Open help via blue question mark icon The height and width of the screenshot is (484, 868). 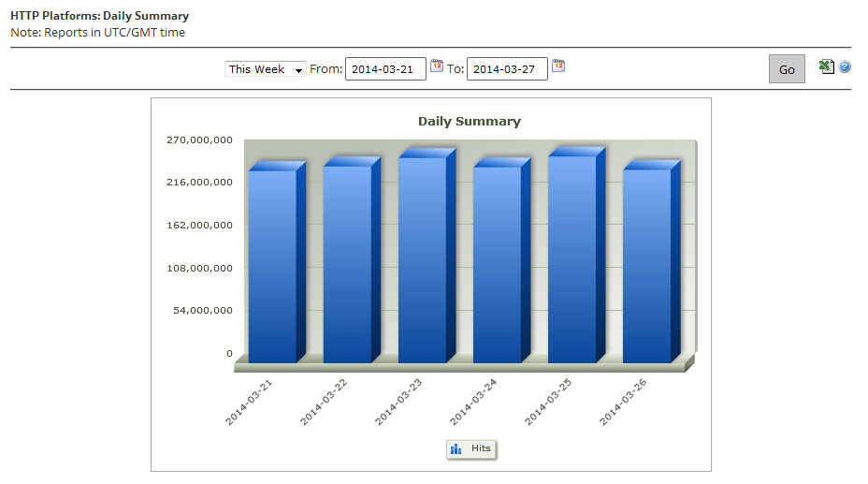coord(845,67)
